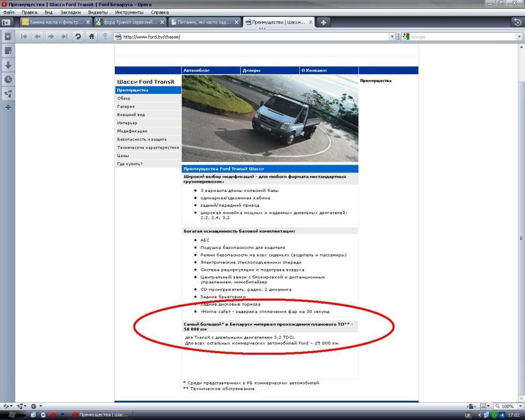This screenshot has width=525, height=420.
Task: Open the Инструменты menu
Action: 129,12
